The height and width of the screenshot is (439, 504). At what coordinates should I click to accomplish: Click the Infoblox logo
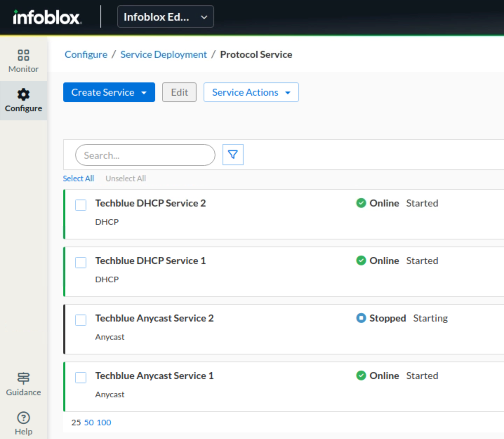click(47, 17)
